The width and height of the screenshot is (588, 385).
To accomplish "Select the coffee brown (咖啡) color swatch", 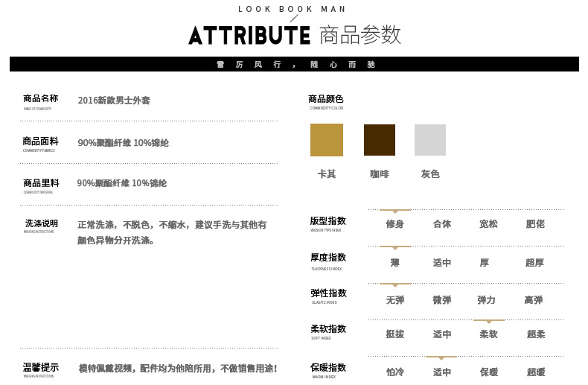I will (380, 140).
